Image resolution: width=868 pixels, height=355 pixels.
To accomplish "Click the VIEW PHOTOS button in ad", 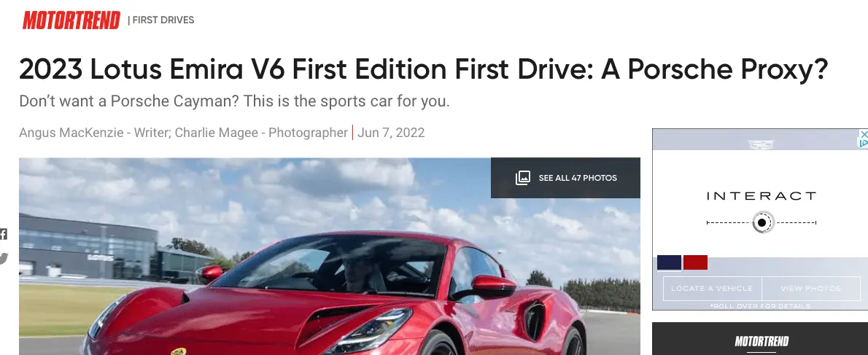I will tap(811, 288).
